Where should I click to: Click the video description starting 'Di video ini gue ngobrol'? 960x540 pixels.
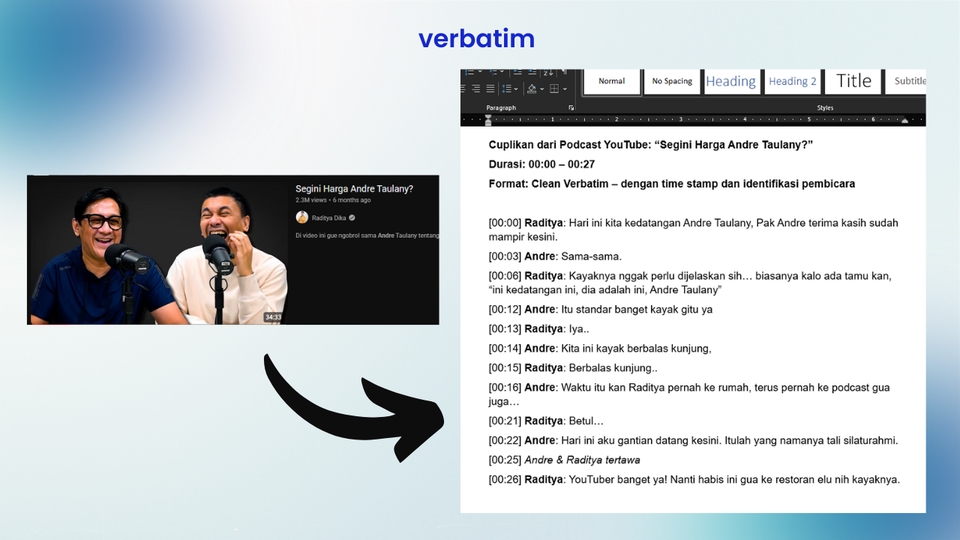pos(367,235)
